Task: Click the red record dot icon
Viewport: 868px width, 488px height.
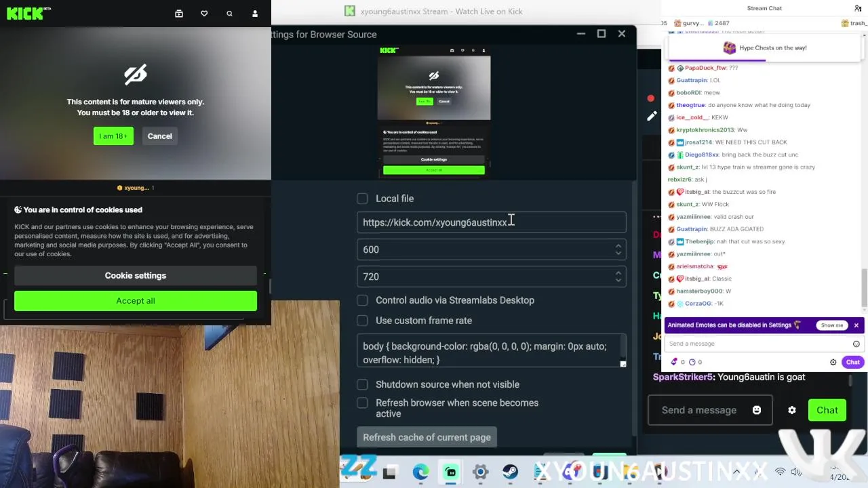Action: [650, 98]
